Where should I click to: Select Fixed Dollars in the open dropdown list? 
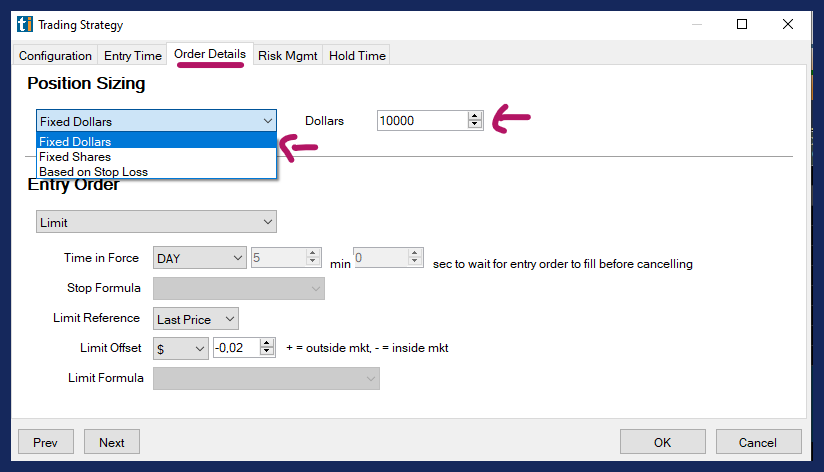(75, 142)
